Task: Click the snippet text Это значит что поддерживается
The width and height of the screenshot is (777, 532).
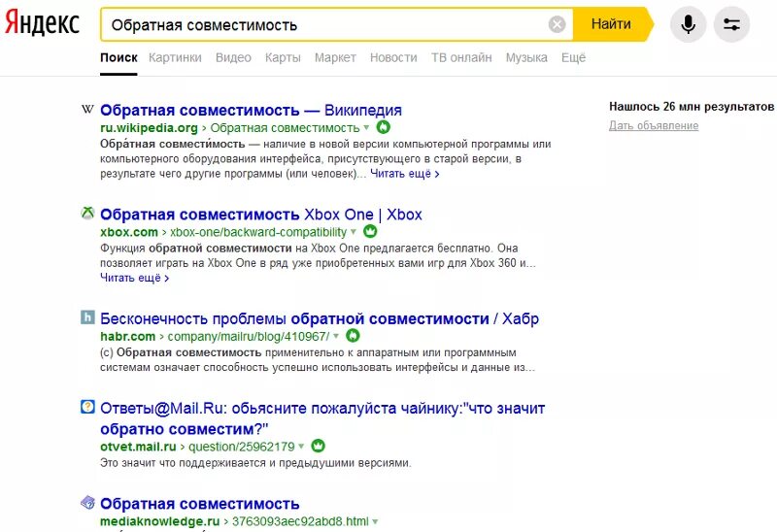Action: [255, 463]
